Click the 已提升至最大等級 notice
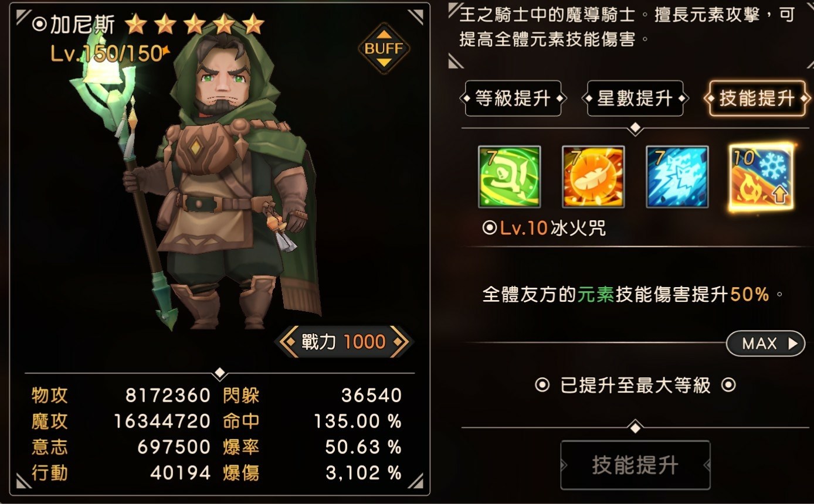 (x=635, y=385)
